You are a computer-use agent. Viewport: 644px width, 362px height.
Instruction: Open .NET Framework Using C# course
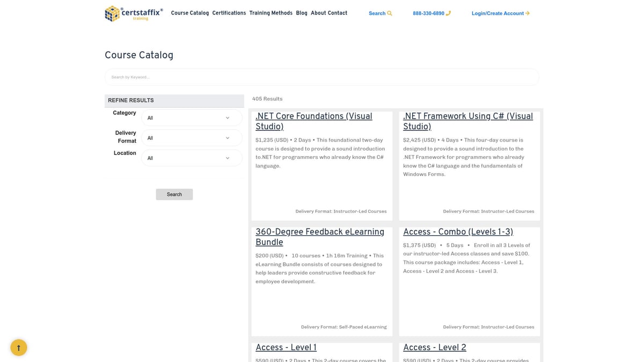tap(467, 121)
